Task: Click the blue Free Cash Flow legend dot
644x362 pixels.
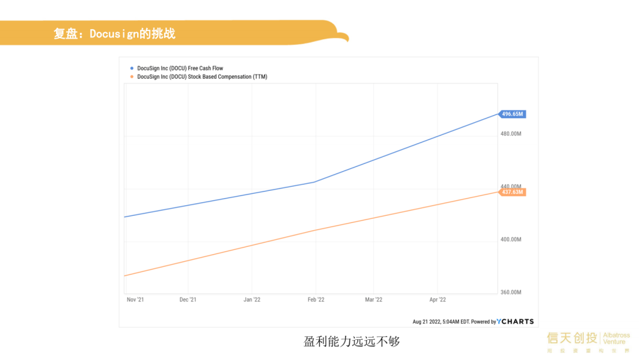Action: 132,68
